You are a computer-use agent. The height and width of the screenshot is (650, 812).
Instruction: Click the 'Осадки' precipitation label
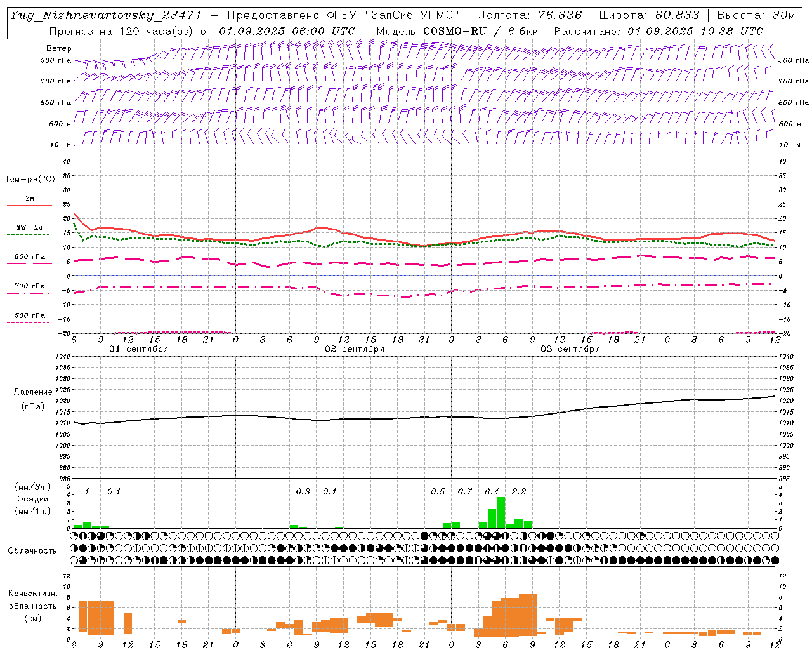[33, 499]
